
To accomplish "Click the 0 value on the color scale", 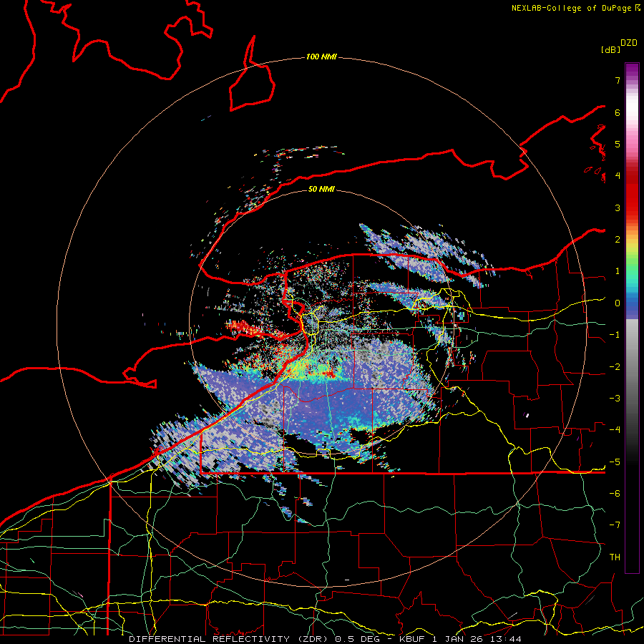I will tap(618, 303).
